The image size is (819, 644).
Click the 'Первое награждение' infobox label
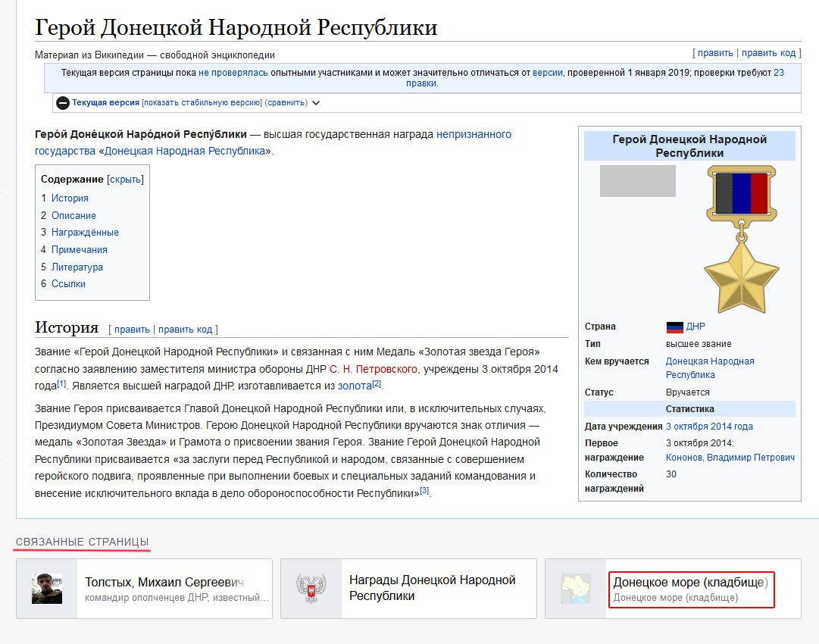[x=614, y=450]
